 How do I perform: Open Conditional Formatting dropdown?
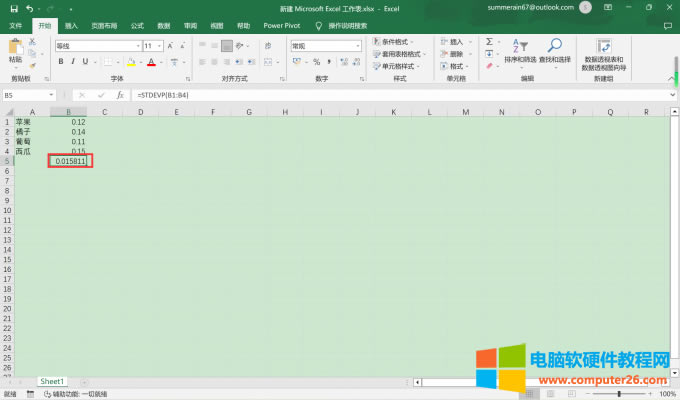[x=400, y=42]
